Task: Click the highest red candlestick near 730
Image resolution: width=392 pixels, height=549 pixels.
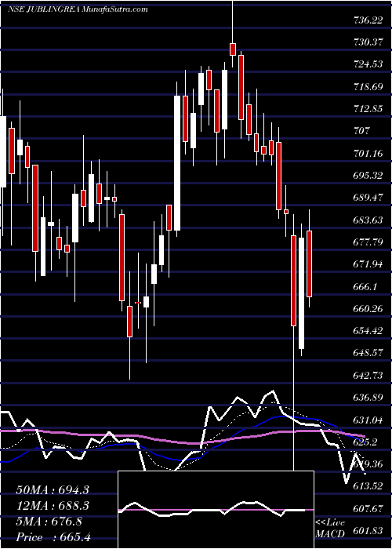Action: pyautogui.click(x=233, y=49)
